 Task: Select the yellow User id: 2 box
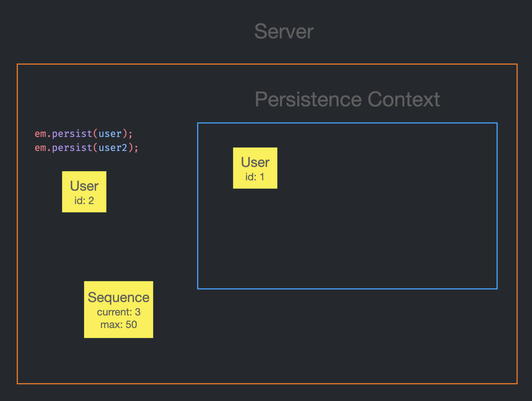[x=84, y=192]
